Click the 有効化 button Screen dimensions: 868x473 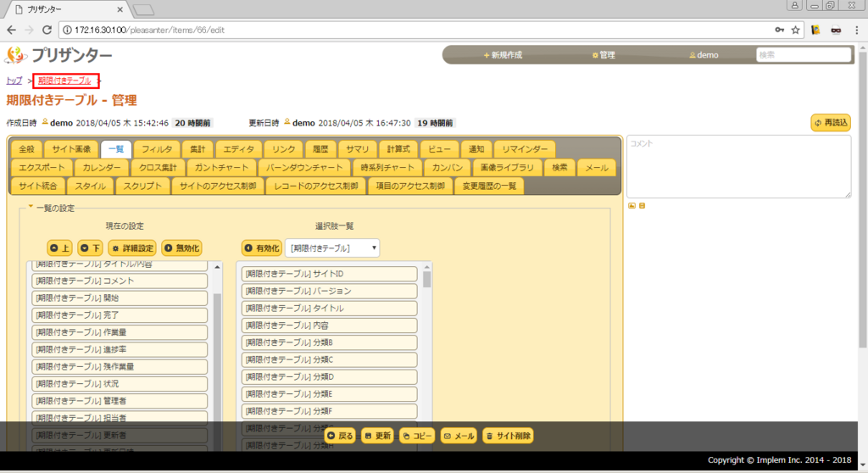point(262,248)
